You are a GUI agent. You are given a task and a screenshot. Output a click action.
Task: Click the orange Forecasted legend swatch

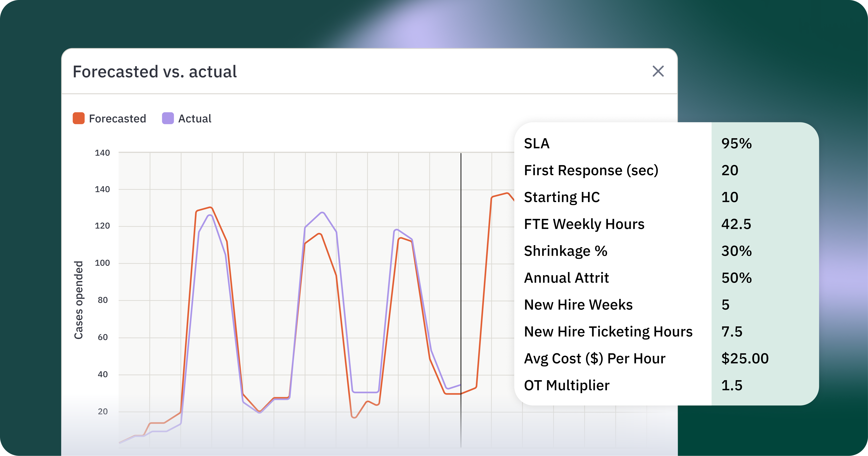click(78, 118)
